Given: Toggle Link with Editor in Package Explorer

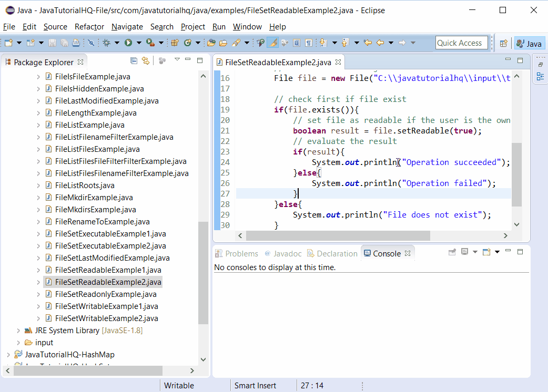Looking at the screenshot, I should (146, 61).
